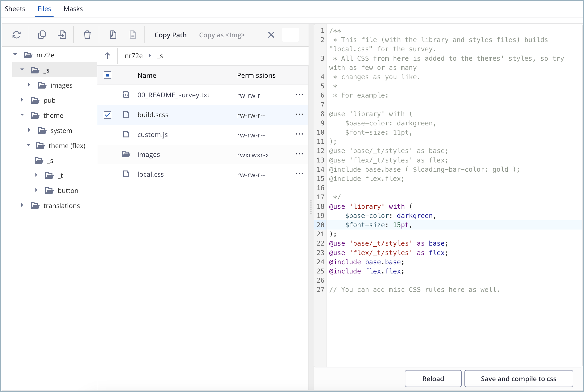Click the custom.js file icon
Screen dimensions: 584x392
point(126,134)
